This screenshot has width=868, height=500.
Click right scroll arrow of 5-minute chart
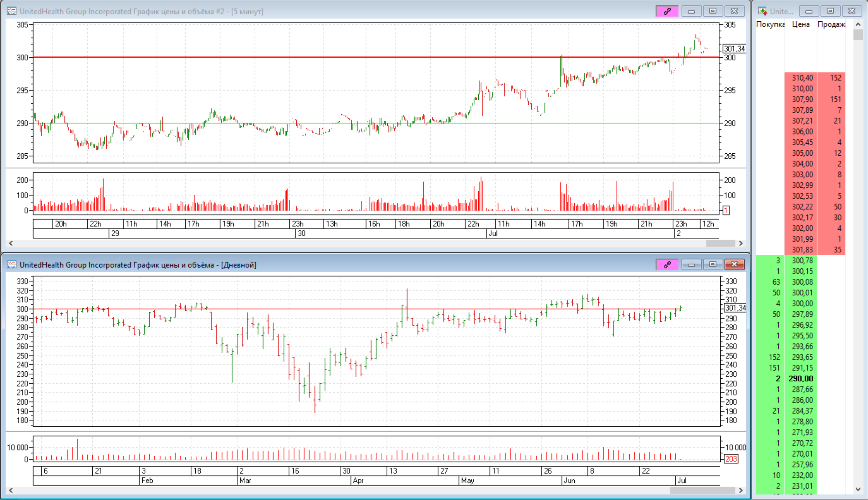pos(741,243)
